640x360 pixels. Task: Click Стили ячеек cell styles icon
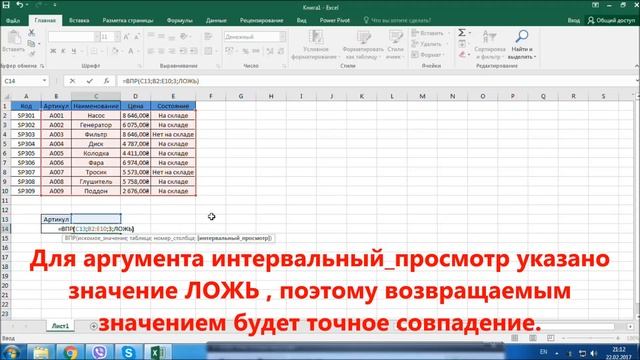pyautogui.click(x=395, y=44)
